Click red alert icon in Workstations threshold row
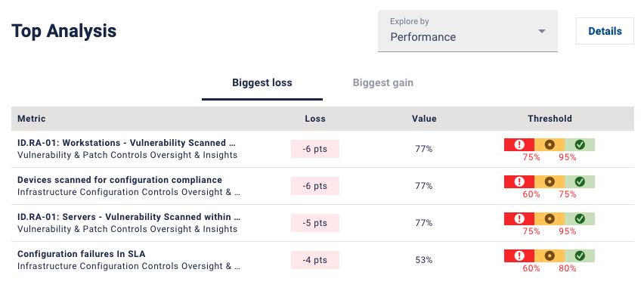 click(519, 144)
